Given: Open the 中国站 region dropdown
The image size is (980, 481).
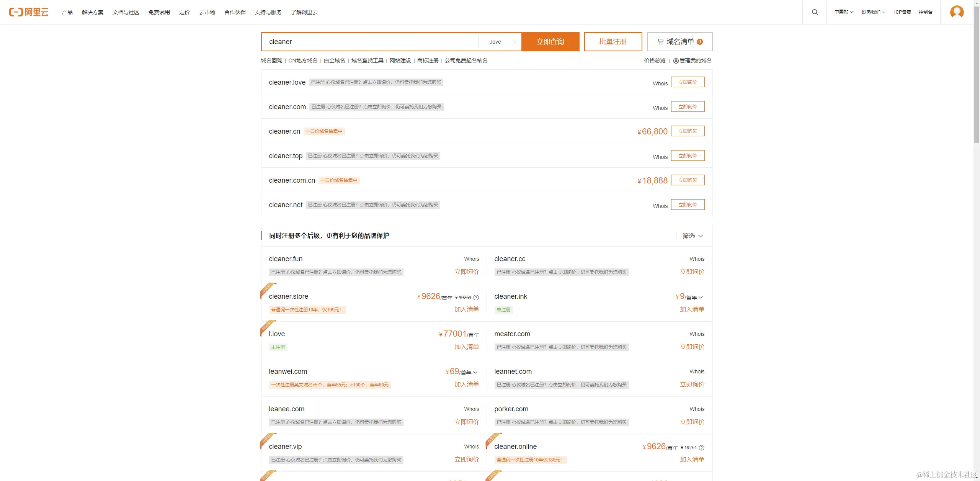Looking at the screenshot, I should pyautogui.click(x=843, y=12).
